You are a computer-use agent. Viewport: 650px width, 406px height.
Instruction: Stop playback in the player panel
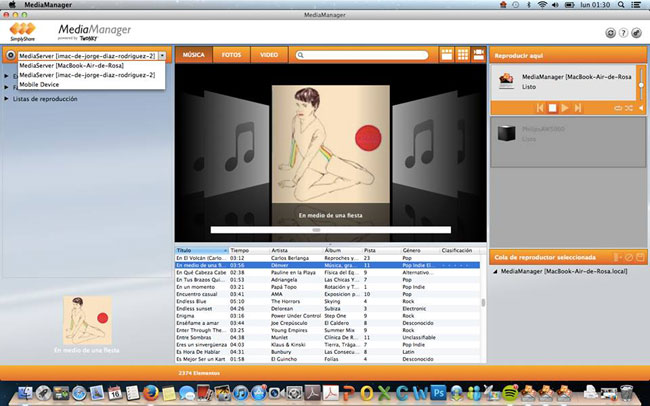click(552, 108)
